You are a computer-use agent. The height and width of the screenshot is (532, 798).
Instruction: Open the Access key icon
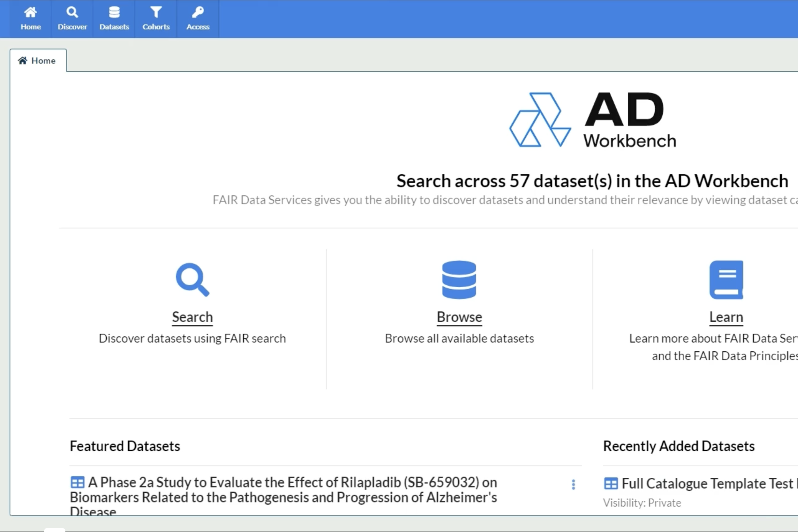(x=198, y=13)
